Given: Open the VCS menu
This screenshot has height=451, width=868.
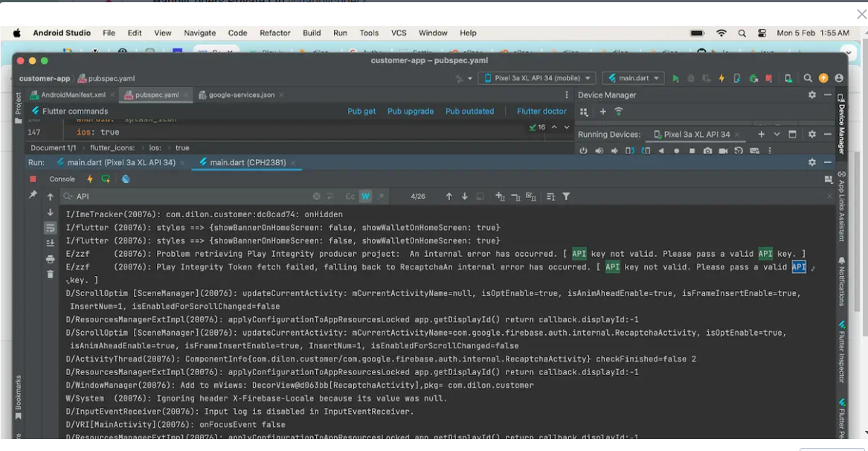Looking at the screenshot, I should [399, 33].
